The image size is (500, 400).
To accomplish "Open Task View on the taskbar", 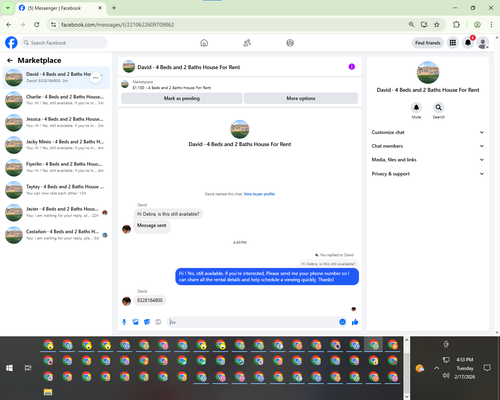I will (x=28, y=368).
